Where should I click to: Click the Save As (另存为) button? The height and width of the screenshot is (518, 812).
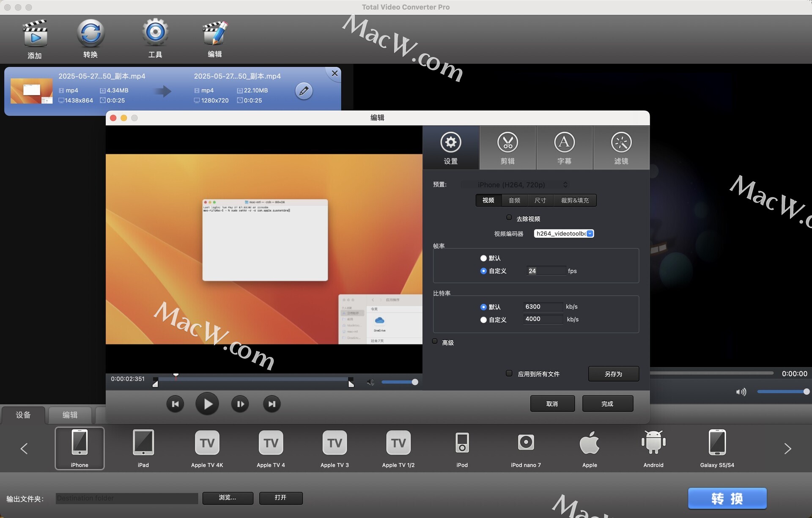(613, 374)
